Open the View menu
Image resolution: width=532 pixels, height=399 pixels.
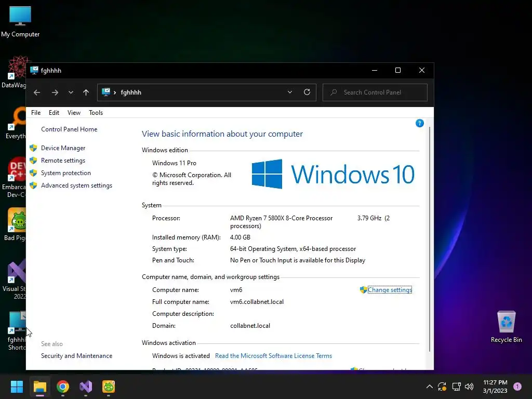74,113
